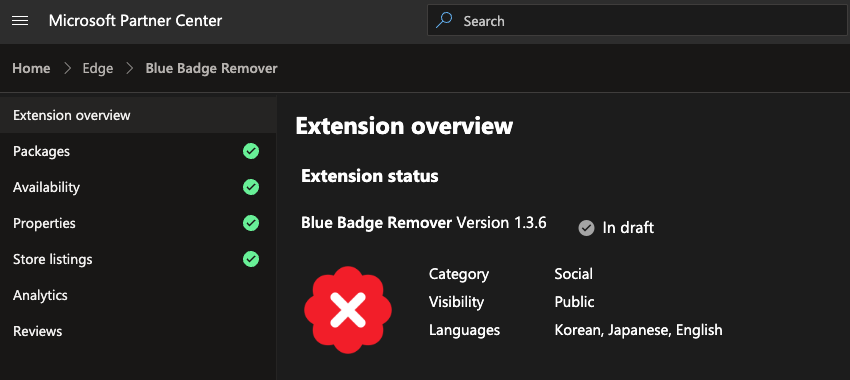Screen dimensions: 850x380
Task: Click green checkmark next to Packages
Action: click(251, 151)
